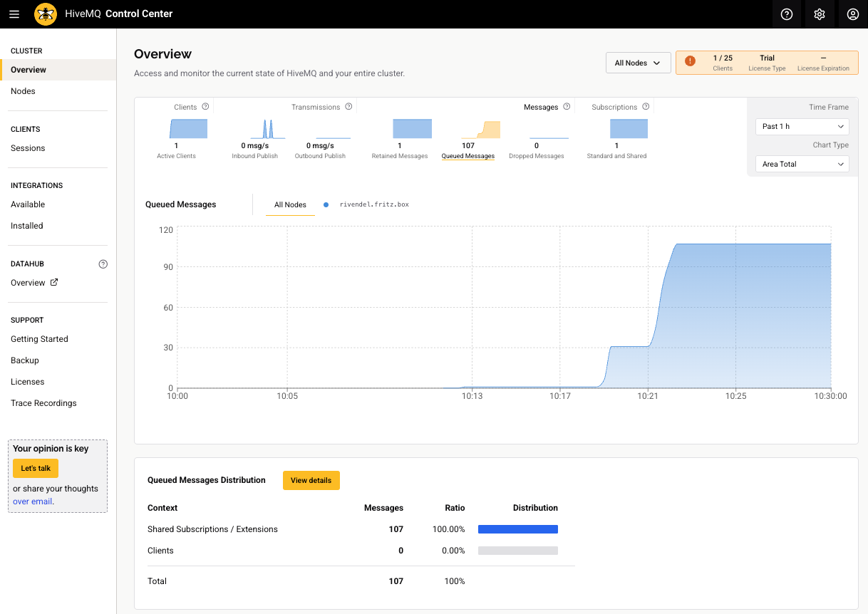
Task: Click the Overview page heading
Action: pyautogui.click(x=162, y=54)
